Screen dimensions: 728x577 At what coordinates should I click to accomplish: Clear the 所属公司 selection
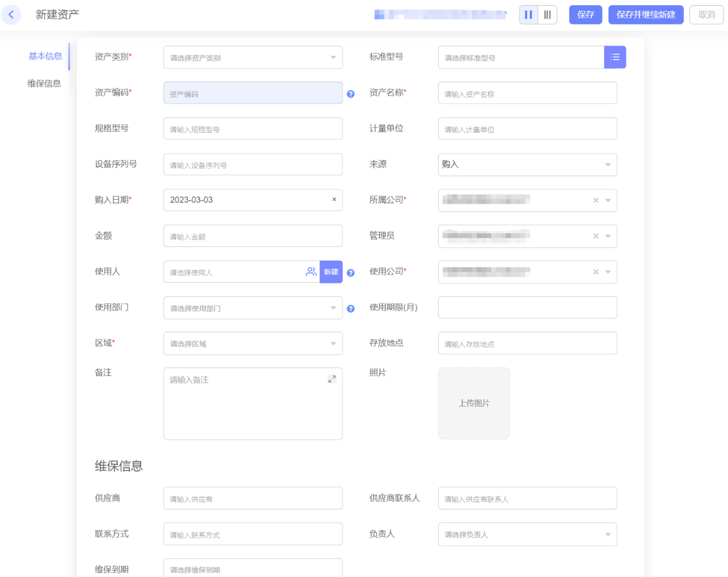(596, 201)
